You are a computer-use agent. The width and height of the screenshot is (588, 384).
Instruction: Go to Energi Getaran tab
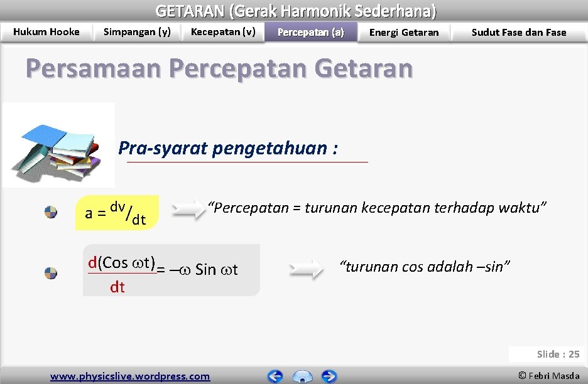(x=404, y=32)
